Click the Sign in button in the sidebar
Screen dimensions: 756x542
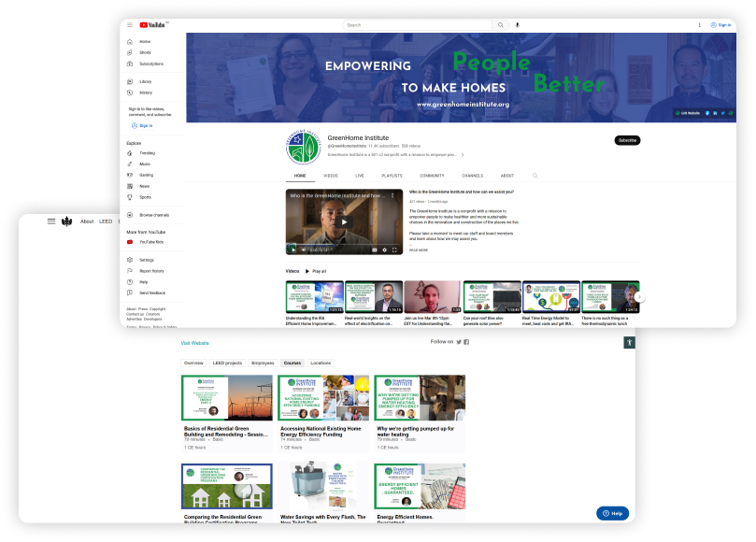click(142, 126)
